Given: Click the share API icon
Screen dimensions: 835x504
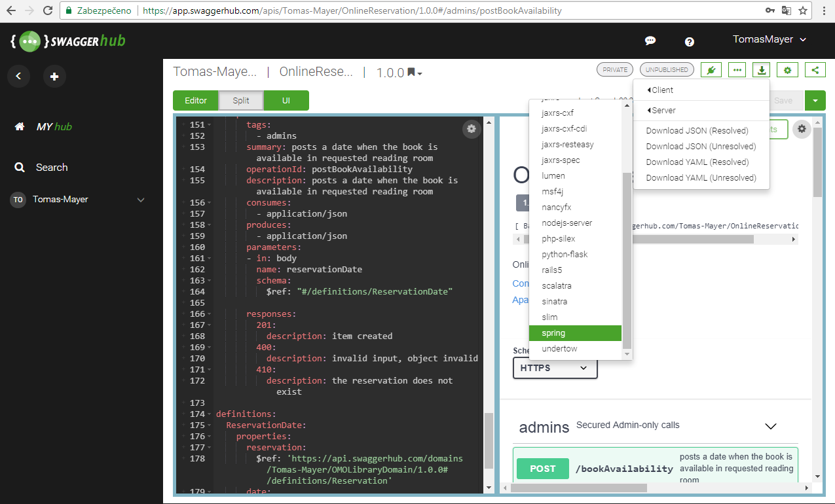Looking at the screenshot, I should click(x=815, y=70).
